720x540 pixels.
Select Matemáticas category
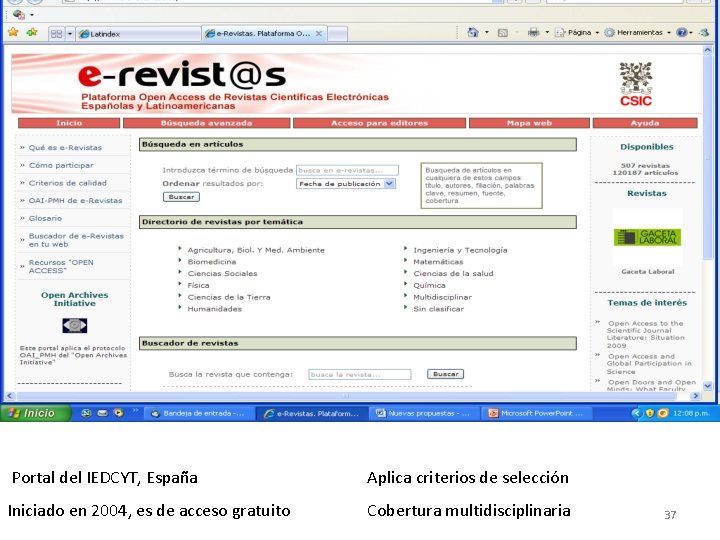438,262
